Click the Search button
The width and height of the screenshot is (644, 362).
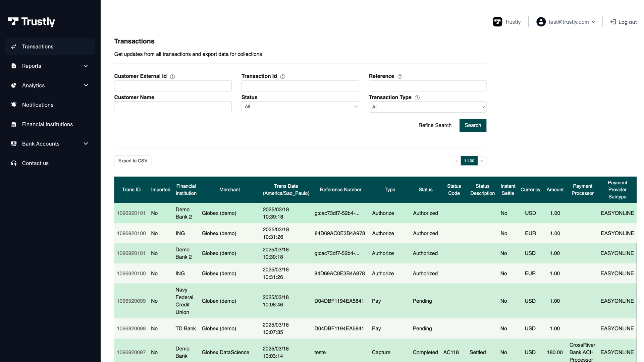tap(473, 125)
